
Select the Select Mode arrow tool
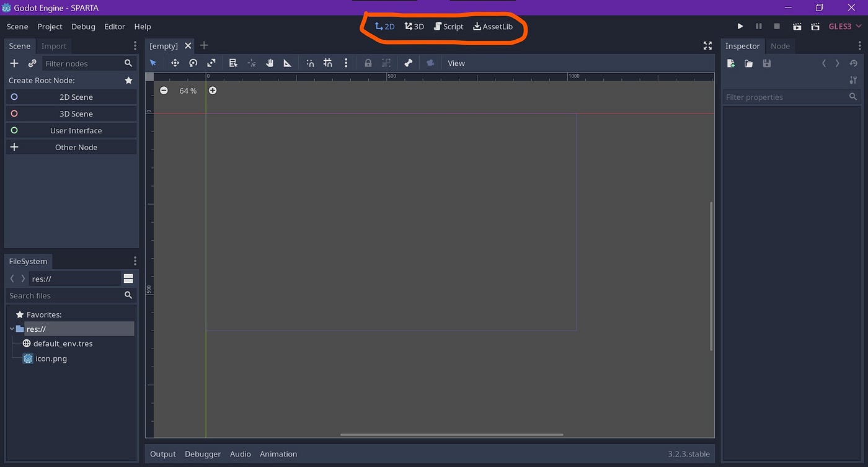tap(153, 63)
